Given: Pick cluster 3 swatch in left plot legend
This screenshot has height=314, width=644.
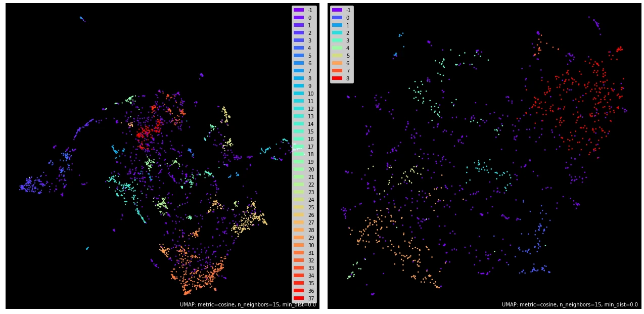Looking at the screenshot, I should pyautogui.click(x=299, y=40).
